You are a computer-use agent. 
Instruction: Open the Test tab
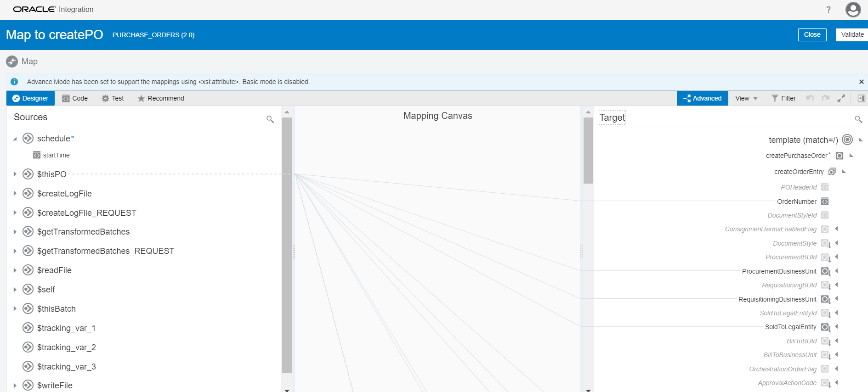(x=113, y=98)
